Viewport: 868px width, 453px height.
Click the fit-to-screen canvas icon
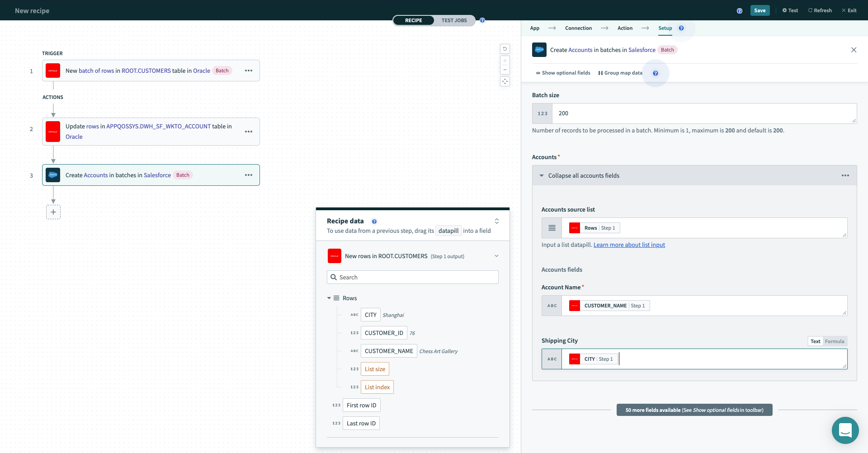tap(505, 81)
